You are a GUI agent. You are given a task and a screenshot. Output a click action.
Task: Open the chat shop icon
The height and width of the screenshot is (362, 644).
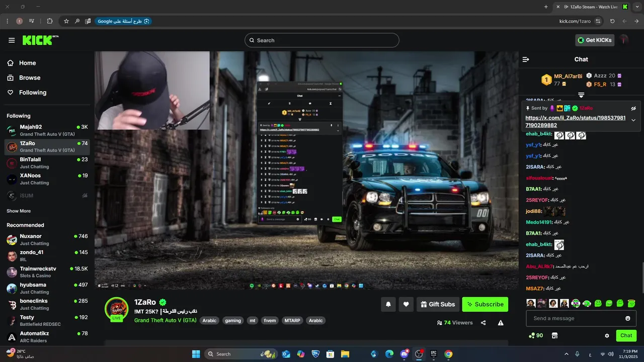[555, 335]
